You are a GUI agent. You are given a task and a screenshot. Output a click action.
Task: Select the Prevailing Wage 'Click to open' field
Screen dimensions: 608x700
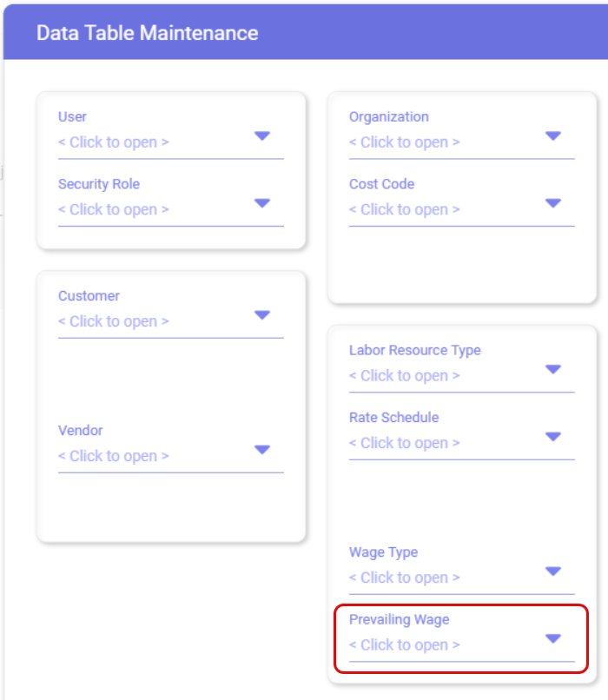tap(404, 645)
